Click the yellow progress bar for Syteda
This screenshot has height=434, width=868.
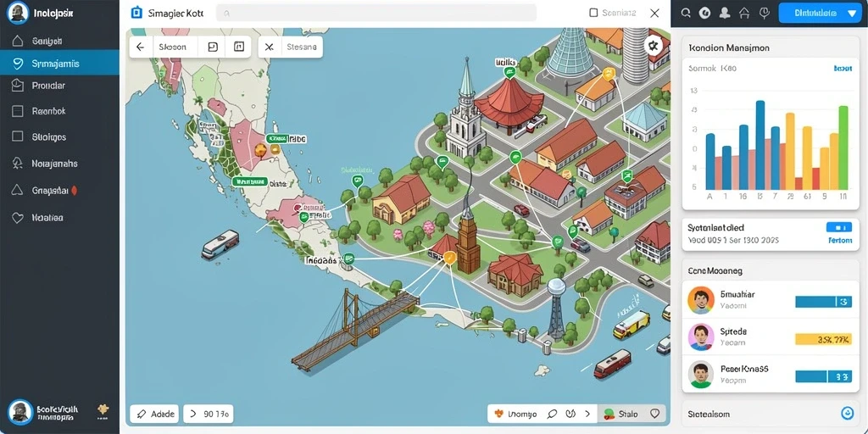pyautogui.click(x=823, y=339)
